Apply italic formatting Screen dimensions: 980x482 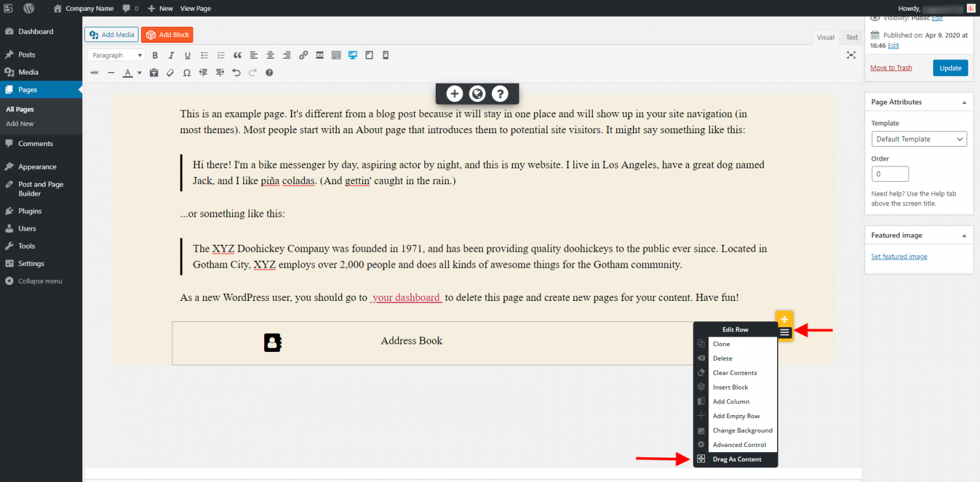[171, 55]
